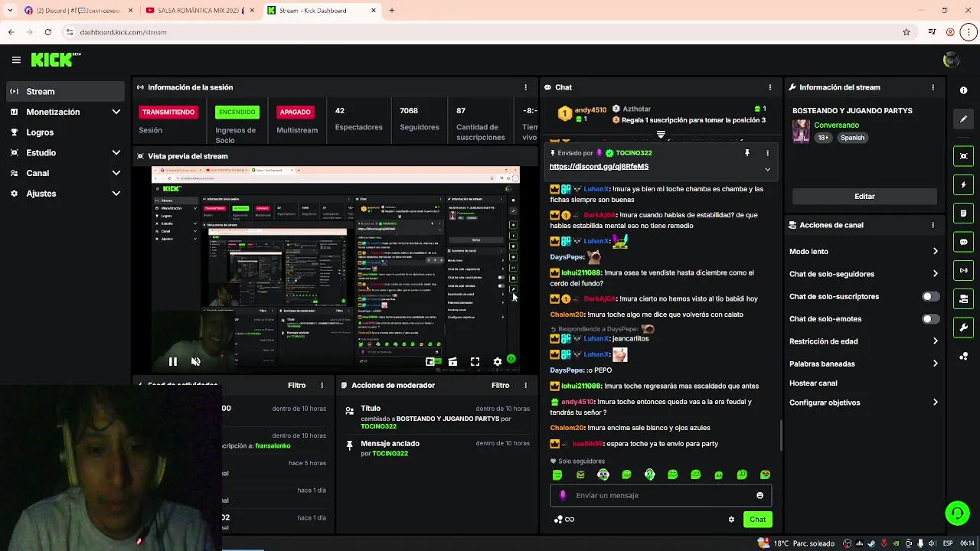This screenshot has width=980, height=551.
Task: Toggle the broadcast signal rail icon
Action: point(963,270)
